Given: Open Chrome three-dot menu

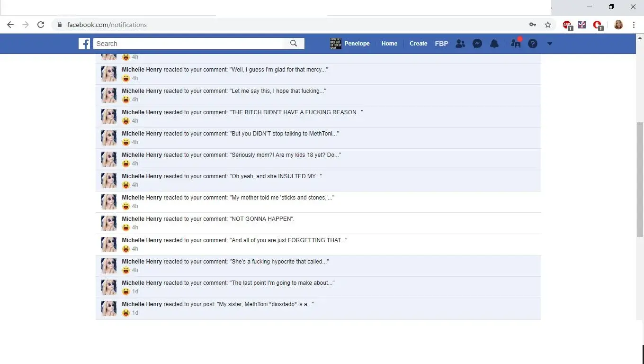Looking at the screenshot, I should pos(634,25).
